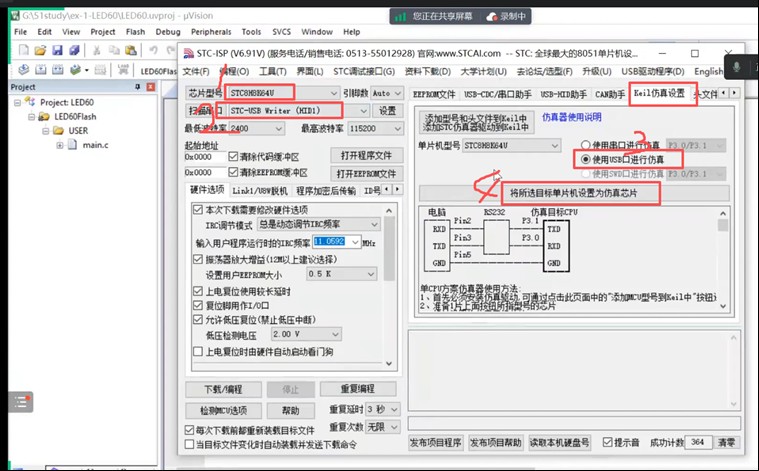Screen dimensions: 759x471
Task: Create a new file in µVision toolbar
Action: tap(23, 50)
